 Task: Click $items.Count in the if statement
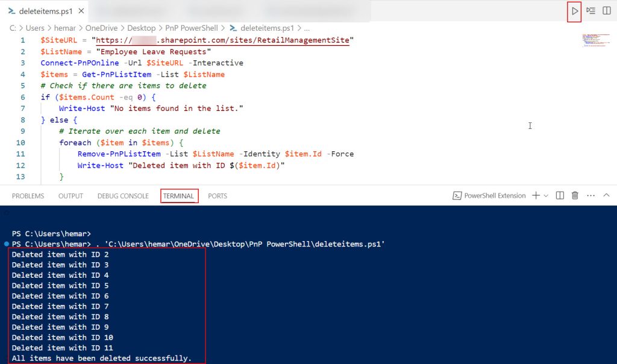[x=87, y=97]
